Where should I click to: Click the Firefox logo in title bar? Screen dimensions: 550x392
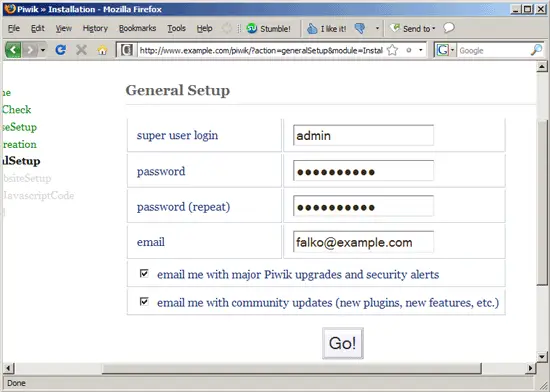[x=10, y=9]
